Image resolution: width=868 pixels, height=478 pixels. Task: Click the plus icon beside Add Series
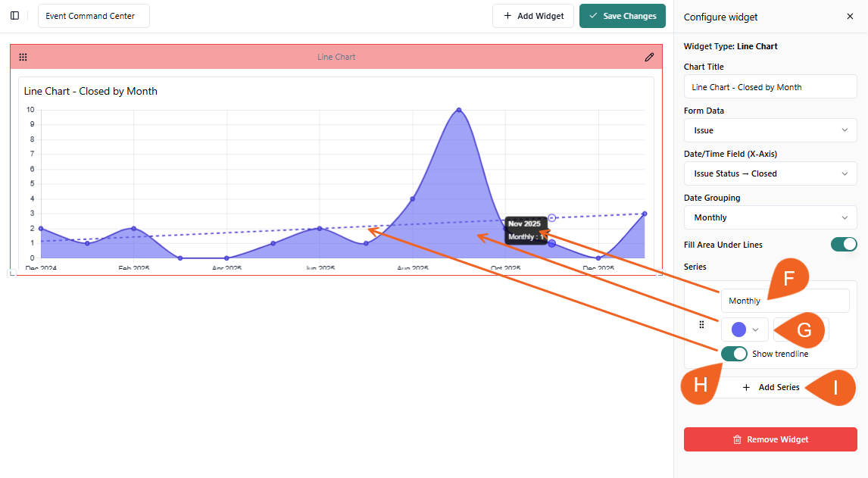[746, 387]
